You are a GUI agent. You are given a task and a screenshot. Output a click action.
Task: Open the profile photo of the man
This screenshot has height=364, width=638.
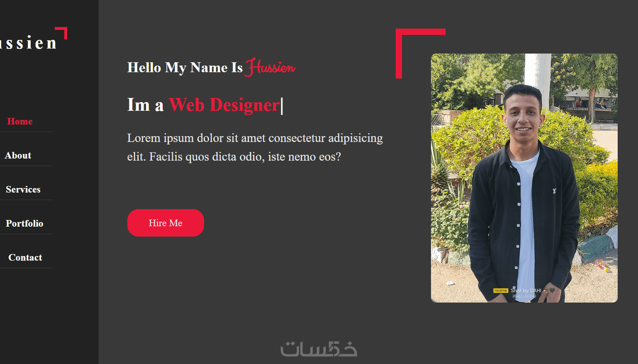(524, 178)
